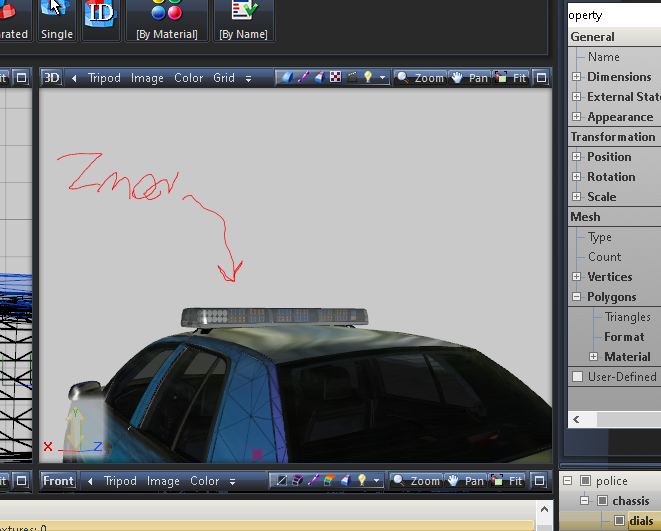This screenshot has height=531, width=661.
Task: Expand the External State property group
Action: click(x=576, y=97)
